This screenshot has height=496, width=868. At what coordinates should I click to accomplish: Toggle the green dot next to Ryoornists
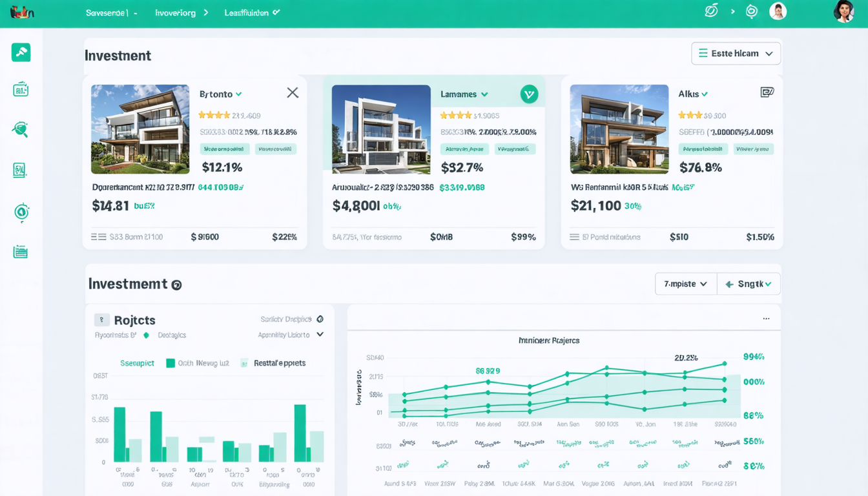[x=146, y=335]
